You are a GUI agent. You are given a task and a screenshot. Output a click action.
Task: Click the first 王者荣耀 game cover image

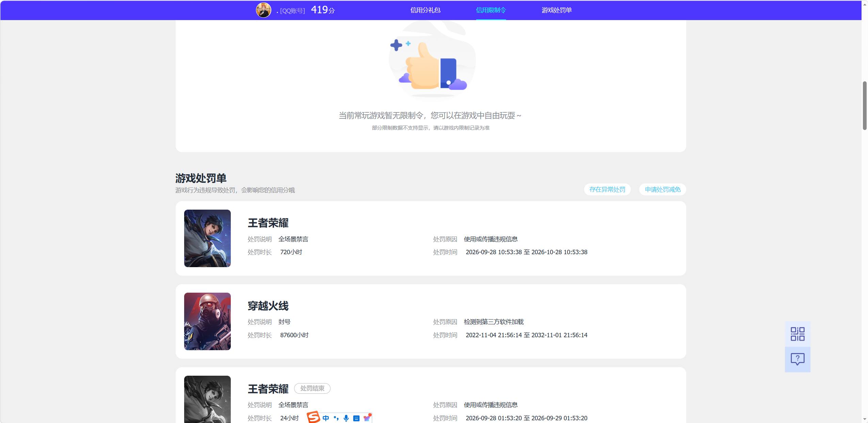(207, 238)
